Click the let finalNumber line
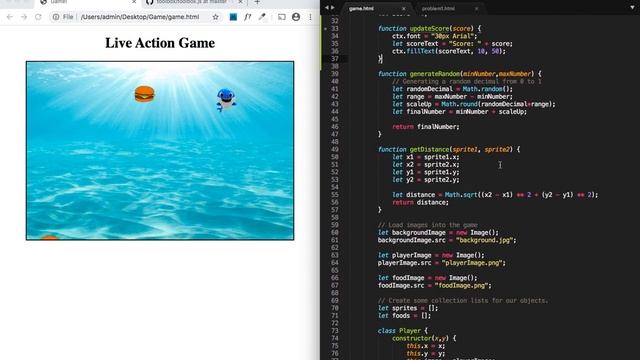This screenshot has width=640, height=360. (x=459, y=112)
